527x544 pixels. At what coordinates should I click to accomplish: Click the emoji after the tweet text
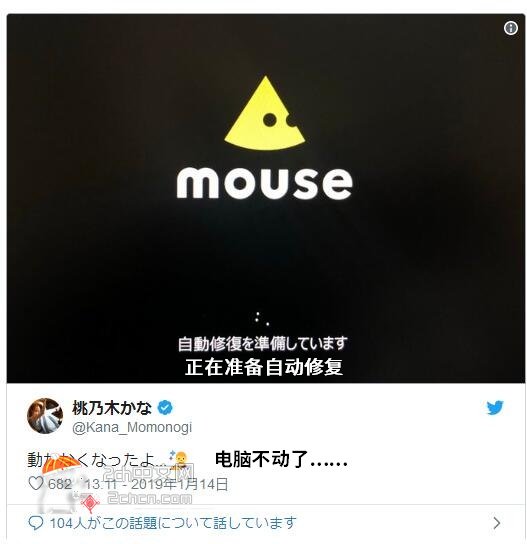tap(178, 460)
